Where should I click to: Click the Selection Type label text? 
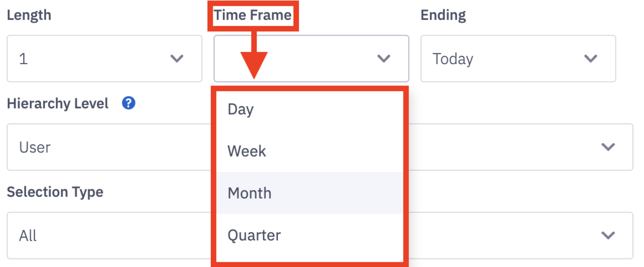click(x=55, y=192)
